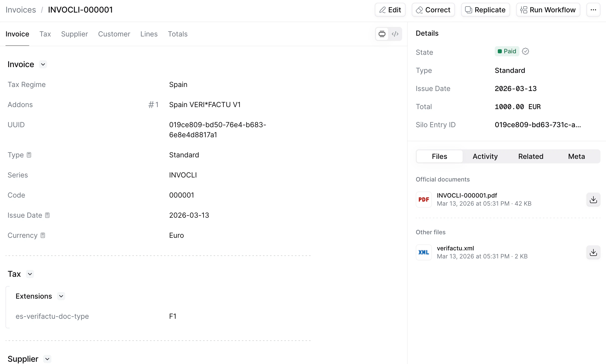Open the Invoices breadcrumb link
This screenshot has height=364, width=606.
20,10
